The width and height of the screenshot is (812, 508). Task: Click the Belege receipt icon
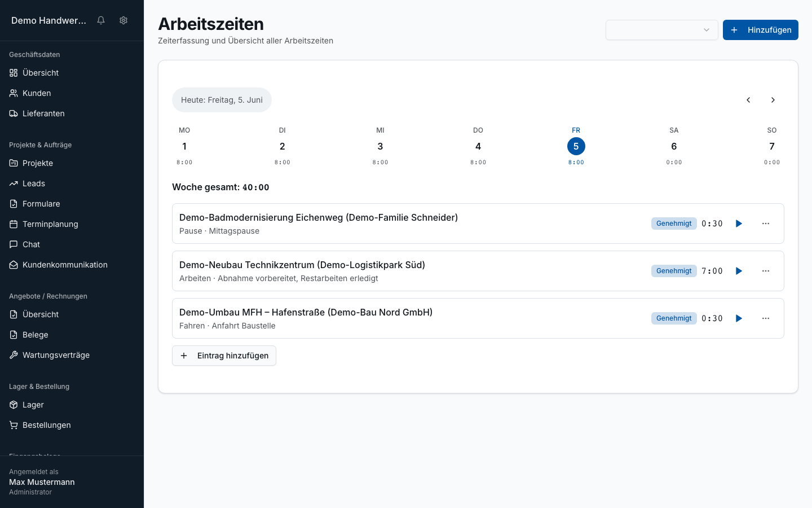point(14,335)
